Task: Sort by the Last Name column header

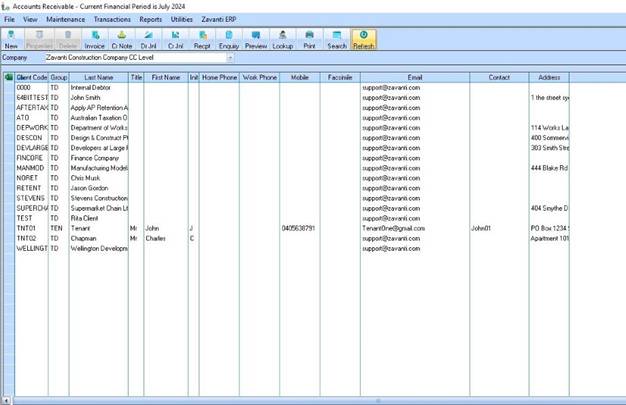Action: click(x=98, y=77)
